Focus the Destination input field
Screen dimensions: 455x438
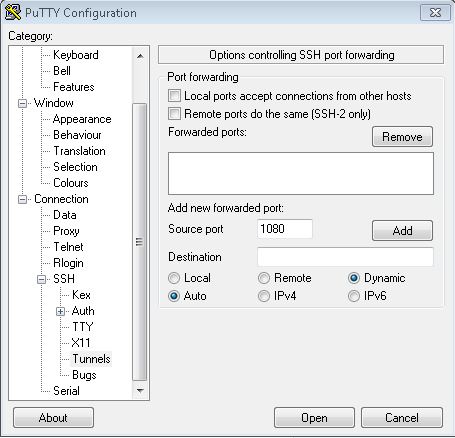coord(345,257)
